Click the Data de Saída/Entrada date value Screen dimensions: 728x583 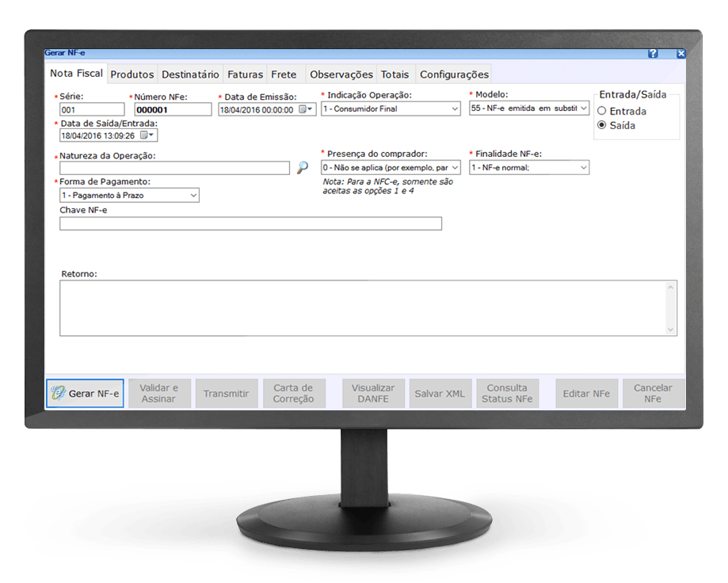tap(98, 135)
